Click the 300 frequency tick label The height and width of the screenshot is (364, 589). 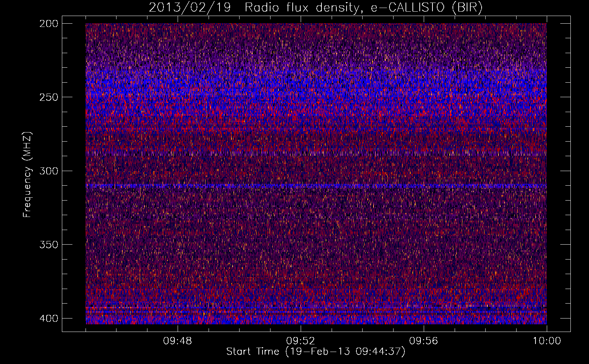click(x=48, y=171)
